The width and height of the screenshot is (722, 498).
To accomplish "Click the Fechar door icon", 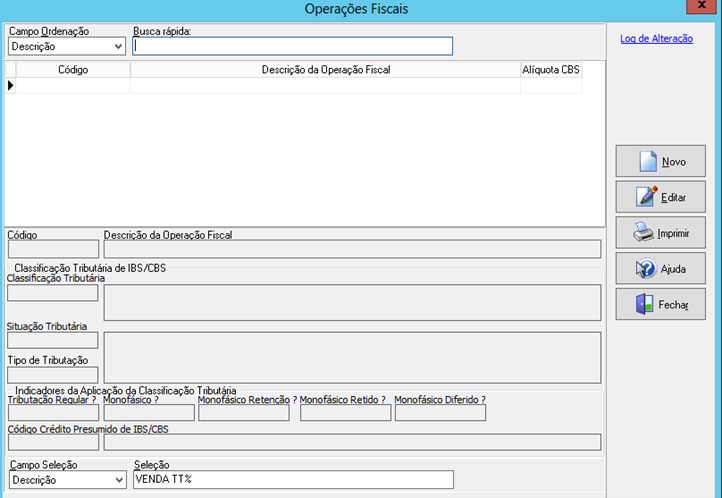I will click(x=644, y=304).
